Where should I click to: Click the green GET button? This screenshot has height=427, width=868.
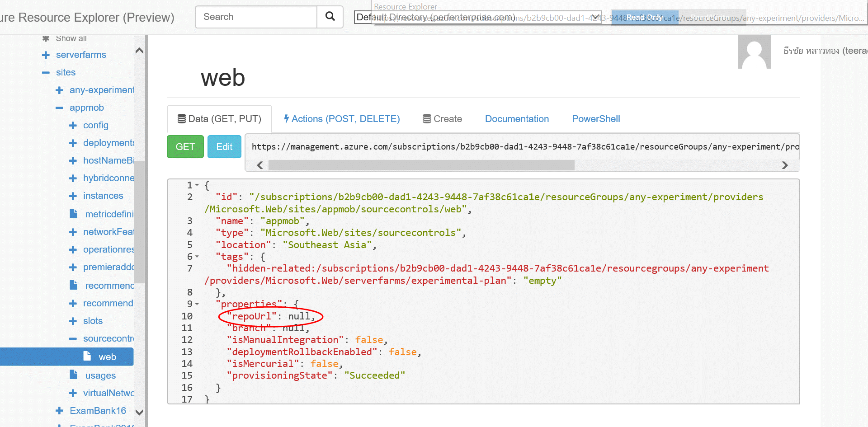click(185, 146)
